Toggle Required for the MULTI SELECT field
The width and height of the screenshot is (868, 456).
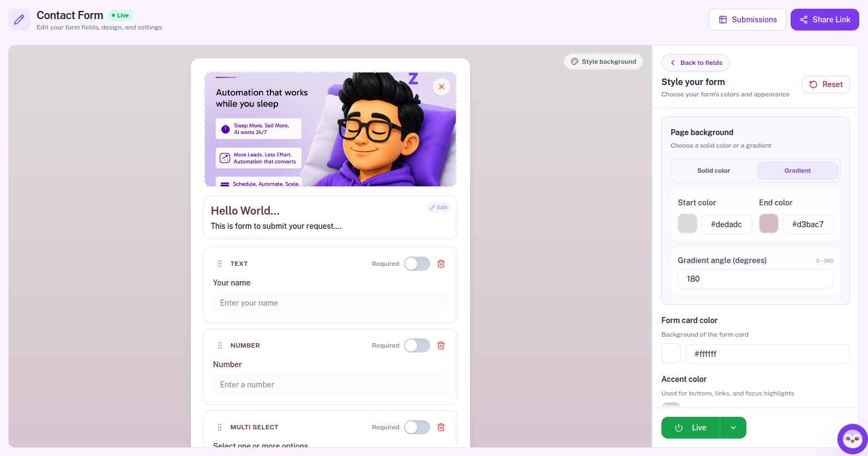[417, 427]
